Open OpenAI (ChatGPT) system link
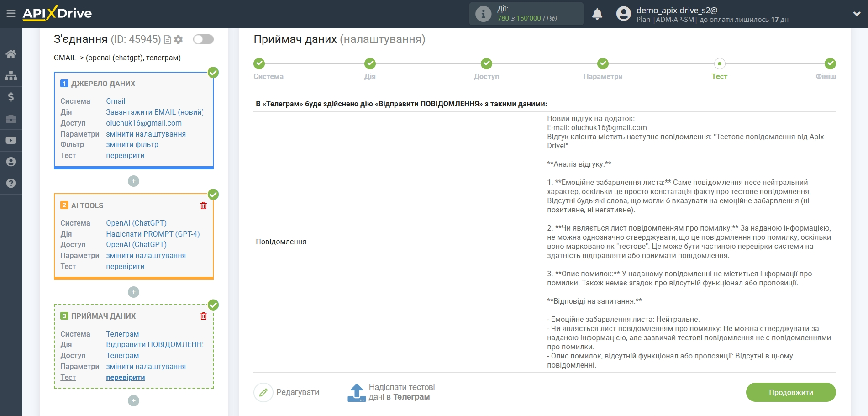Viewport: 868px width, 416px height. 137,223
